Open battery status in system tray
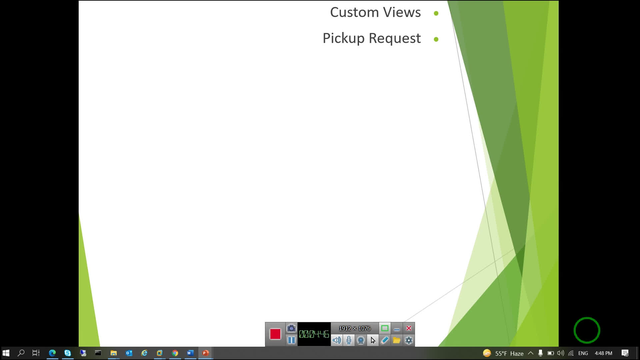 coord(551,353)
